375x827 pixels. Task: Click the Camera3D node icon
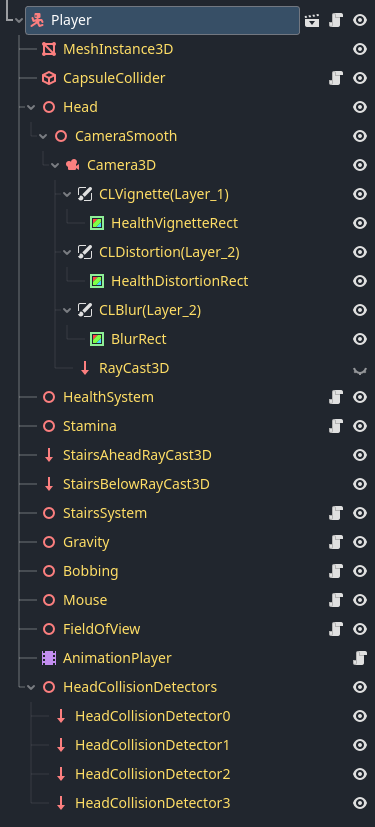pos(73,166)
